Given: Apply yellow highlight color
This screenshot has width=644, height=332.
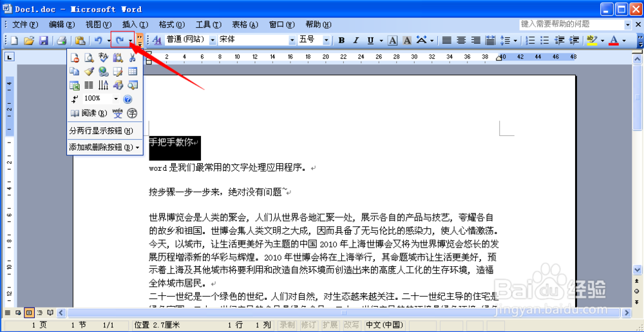Looking at the screenshot, I should click(x=592, y=40).
